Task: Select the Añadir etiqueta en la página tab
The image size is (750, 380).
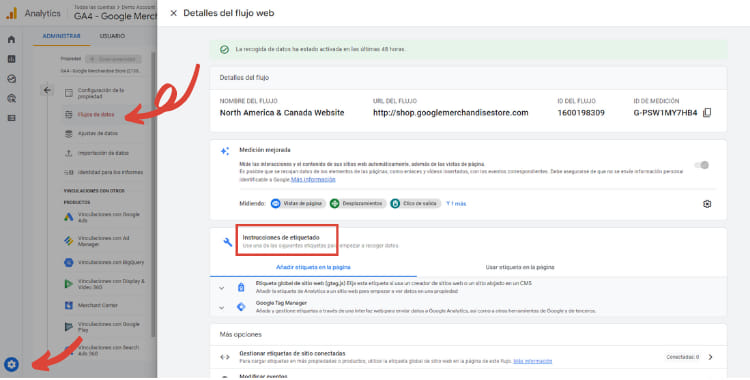Action: [x=313, y=267]
